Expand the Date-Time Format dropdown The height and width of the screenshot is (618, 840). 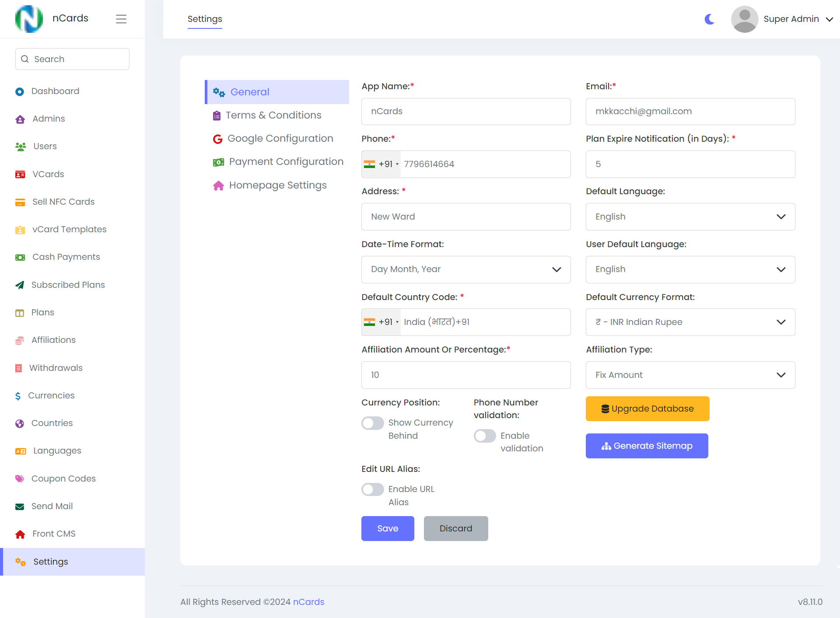465,269
